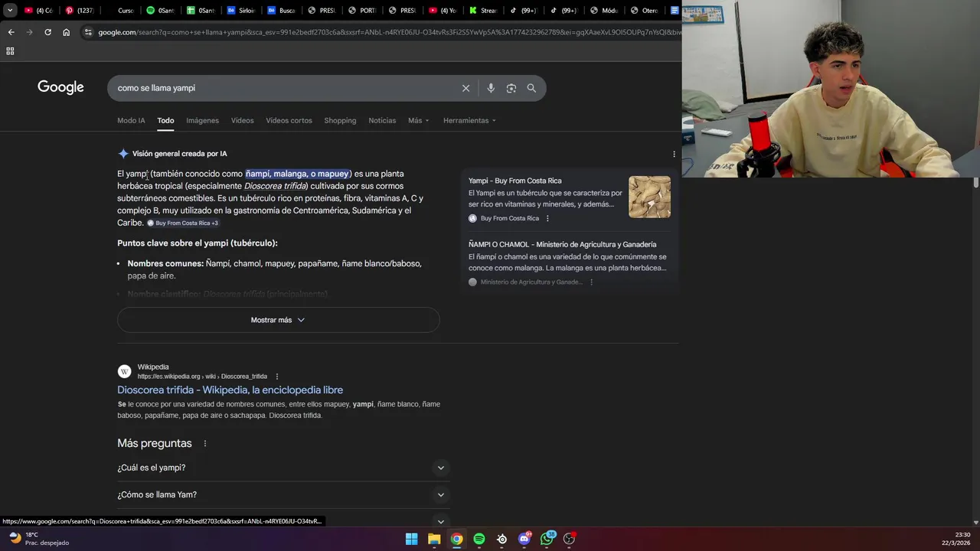Image resolution: width=980 pixels, height=551 pixels.
Task: Open weather widget showing 18°C
Action: pos(38,539)
